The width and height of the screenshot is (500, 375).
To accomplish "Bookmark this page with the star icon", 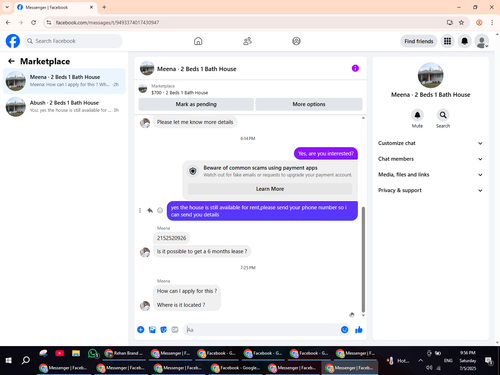I will point(461,22).
